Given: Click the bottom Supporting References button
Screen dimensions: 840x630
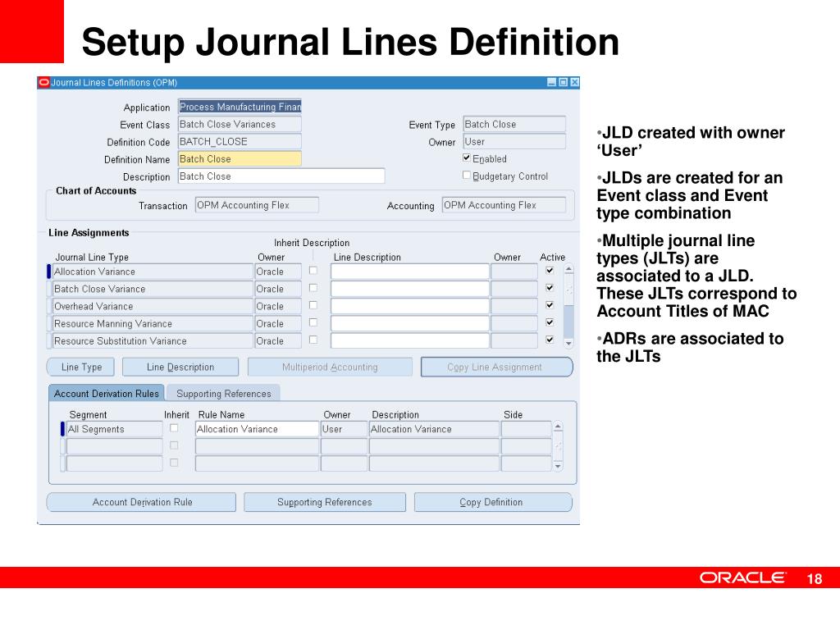Looking at the screenshot, I should [x=325, y=502].
